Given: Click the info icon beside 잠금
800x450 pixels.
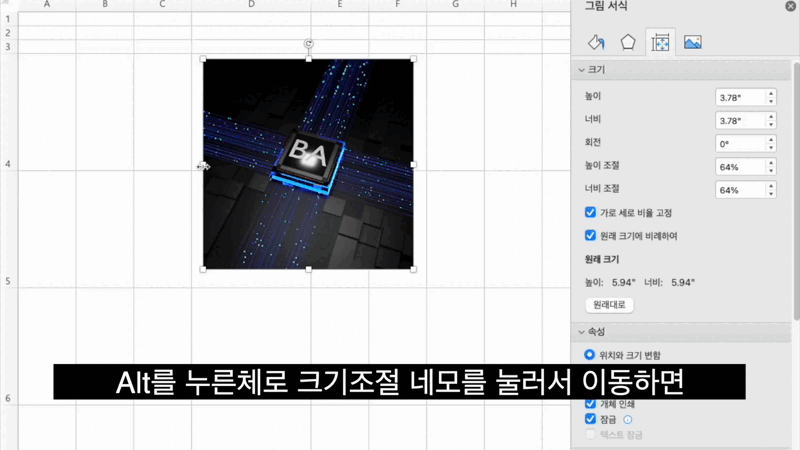Looking at the screenshot, I should [x=628, y=420].
